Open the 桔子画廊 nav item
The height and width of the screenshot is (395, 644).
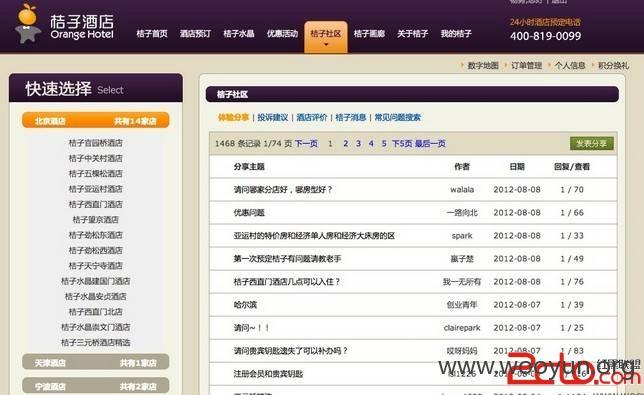(x=369, y=34)
